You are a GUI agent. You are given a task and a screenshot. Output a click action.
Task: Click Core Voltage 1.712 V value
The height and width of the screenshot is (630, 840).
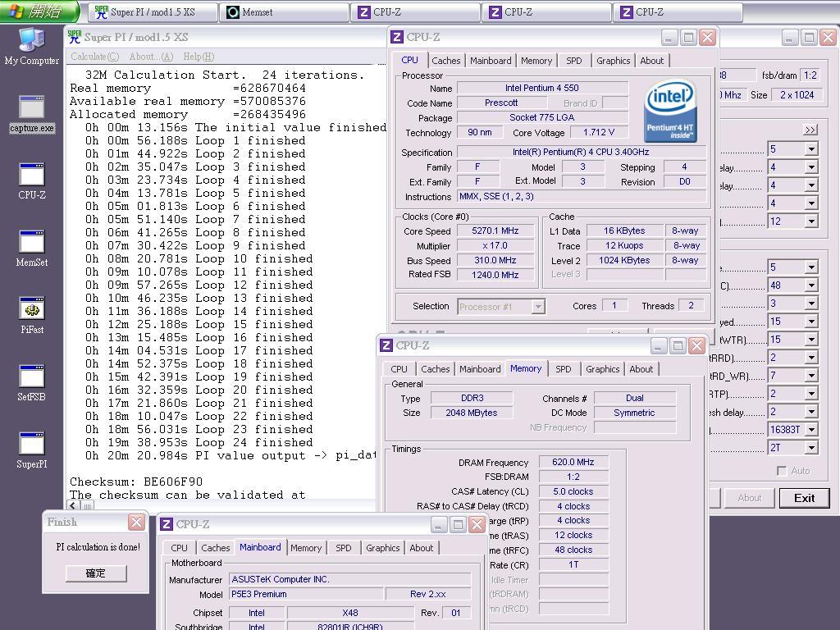click(598, 132)
